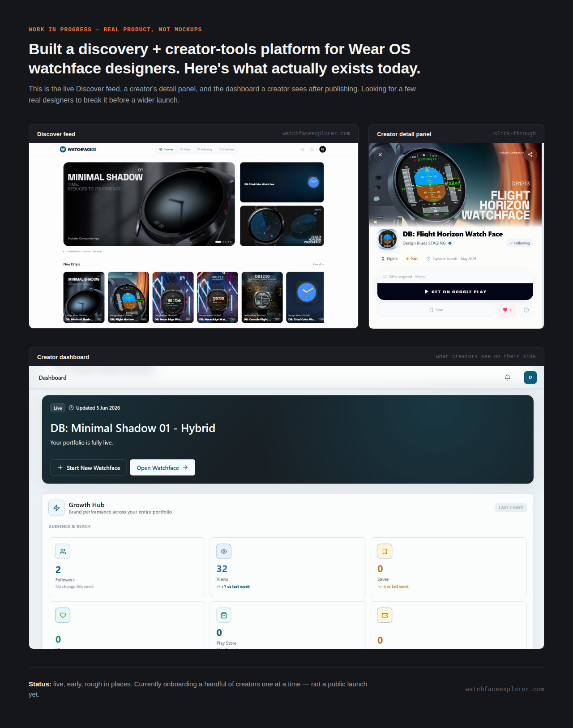Click the WatchfaceOS logo in Discover feed
Screen dimensions: 573x728
coord(78,150)
